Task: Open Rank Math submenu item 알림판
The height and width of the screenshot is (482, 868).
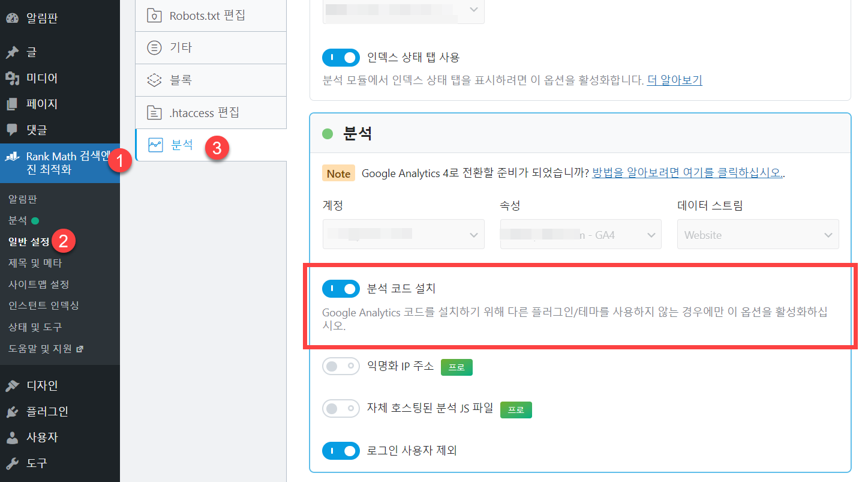Action: coord(23,199)
